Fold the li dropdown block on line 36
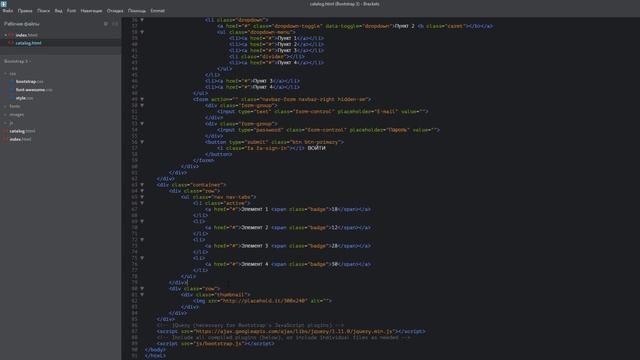640x360 pixels. (142, 20)
